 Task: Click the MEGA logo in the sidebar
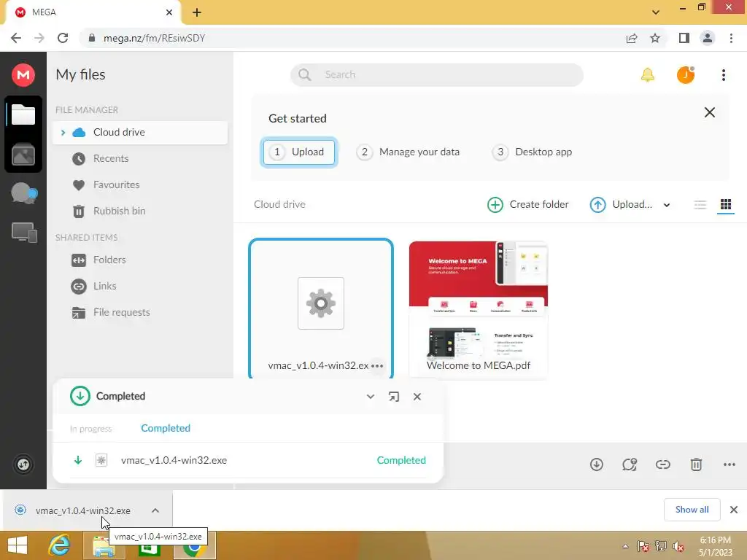(23, 75)
